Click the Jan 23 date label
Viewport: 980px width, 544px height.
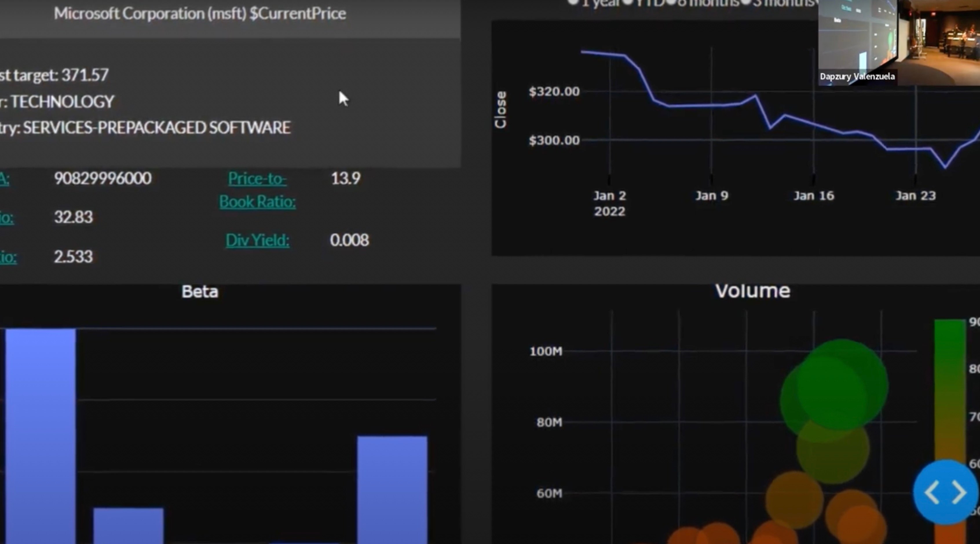[916, 196]
